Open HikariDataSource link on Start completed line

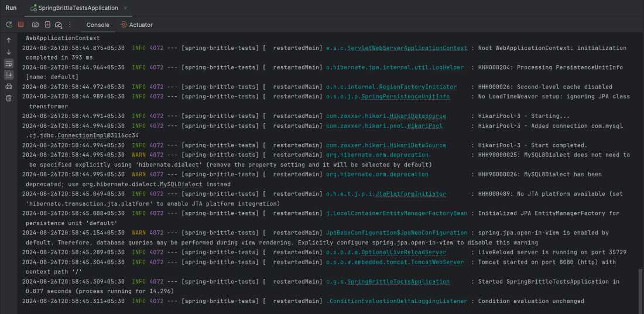(417, 145)
